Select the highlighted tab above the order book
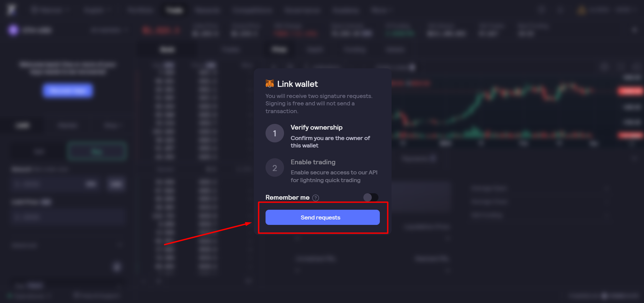Screen dimensions: 644x303 [x=167, y=50]
